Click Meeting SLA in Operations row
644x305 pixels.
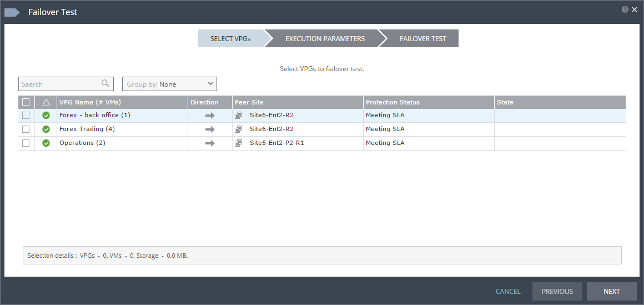click(x=385, y=143)
